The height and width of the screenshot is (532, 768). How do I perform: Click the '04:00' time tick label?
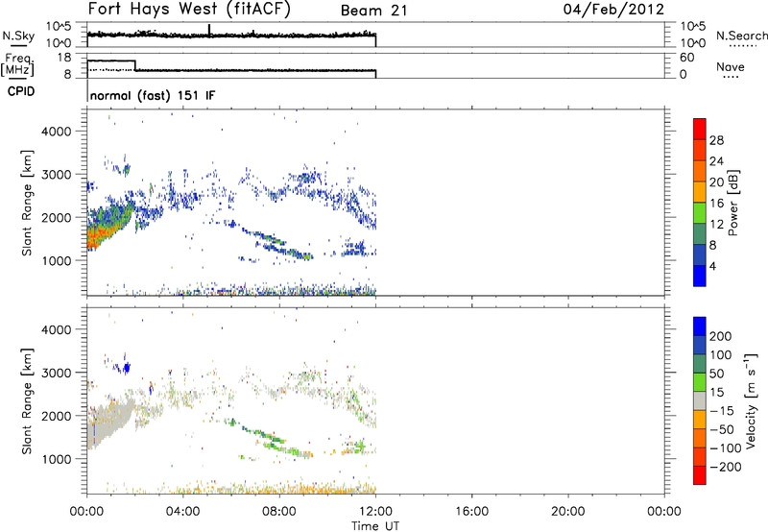coord(182,512)
